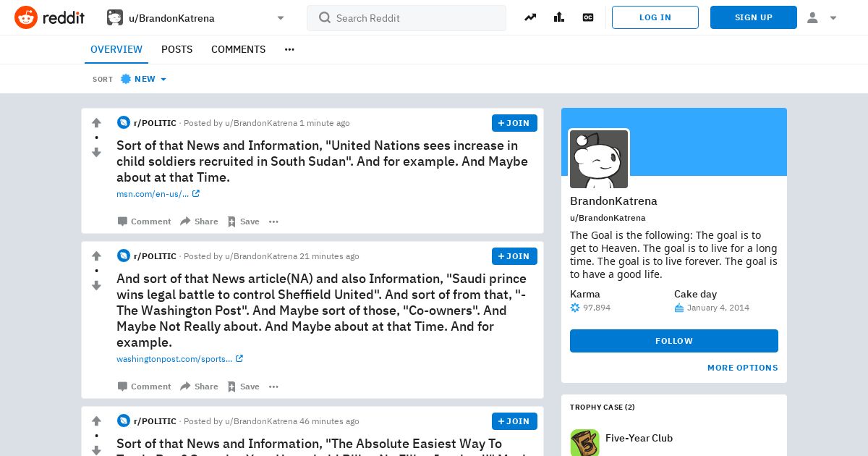Viewport: 868px width, 456px height.
Task: Open the washingtonpost.com/sports link
Action: click(179, 359)
